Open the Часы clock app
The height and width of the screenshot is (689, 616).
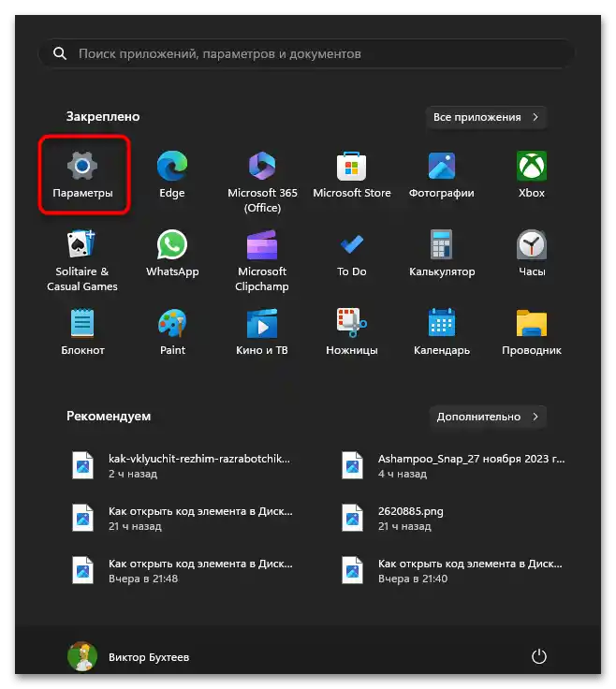pyautogui.click(x=532, y=254)
